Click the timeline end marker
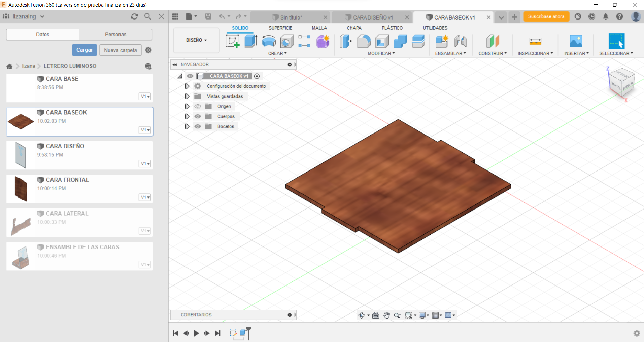The image size is (644, 342). tap(248, 330)
